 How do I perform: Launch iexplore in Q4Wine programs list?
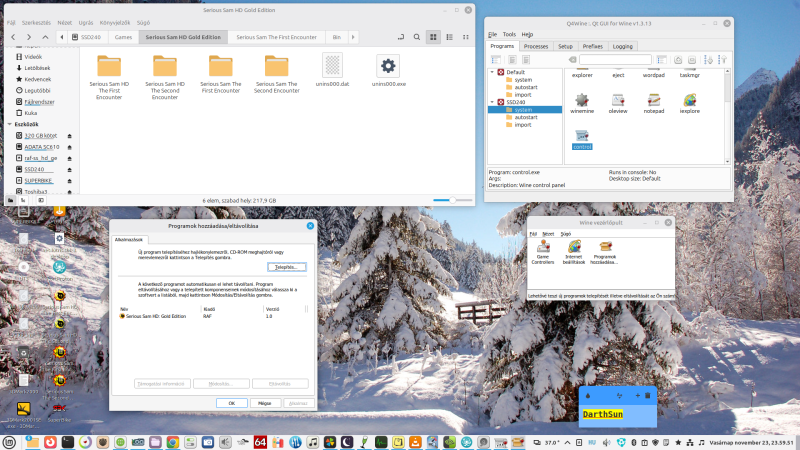[x=689, y=104]
